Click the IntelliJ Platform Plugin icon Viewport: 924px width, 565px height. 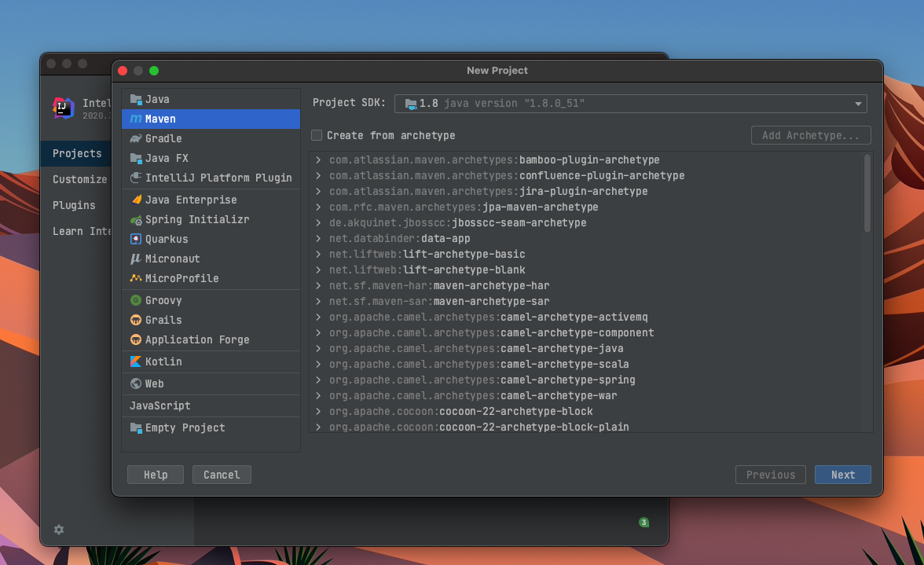pos(136,178)
